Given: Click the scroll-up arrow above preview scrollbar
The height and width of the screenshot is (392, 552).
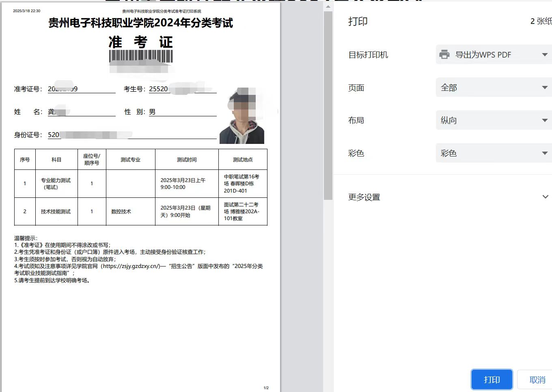Looking at the screenshot, I should 328,6.
